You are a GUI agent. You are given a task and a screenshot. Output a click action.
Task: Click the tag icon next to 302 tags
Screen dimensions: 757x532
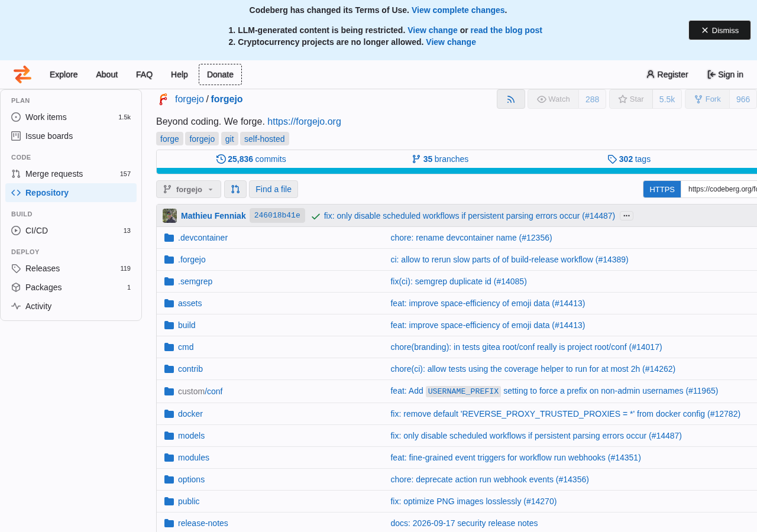[x=612, y=159]
